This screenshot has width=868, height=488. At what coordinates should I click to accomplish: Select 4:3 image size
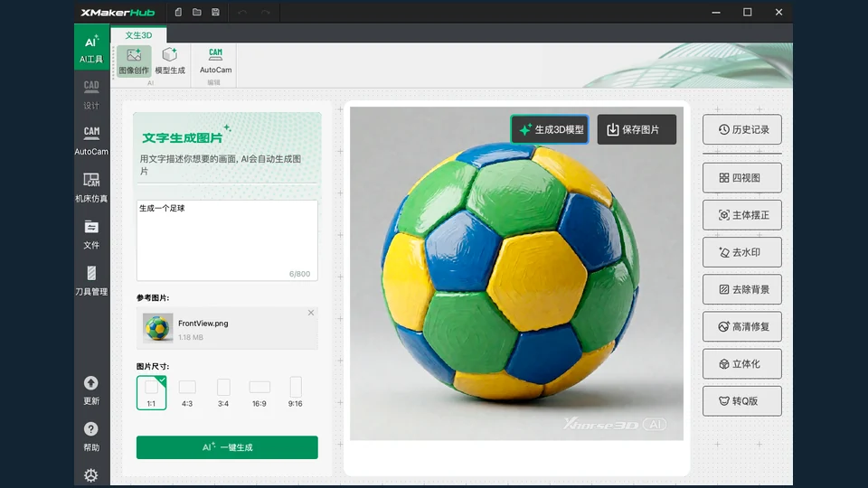tap(187, 392)
